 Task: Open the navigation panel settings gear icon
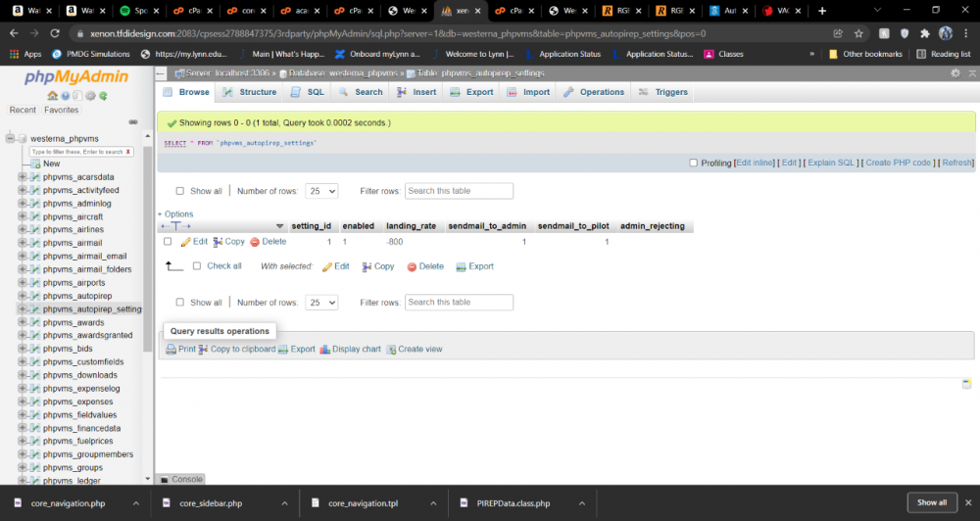[90, 96]
